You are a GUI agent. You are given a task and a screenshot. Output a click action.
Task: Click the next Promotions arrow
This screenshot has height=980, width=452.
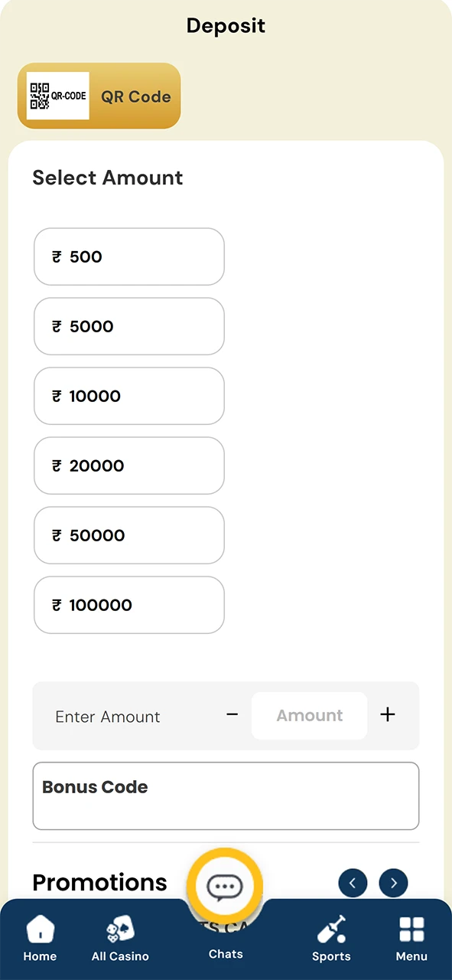click(x=393, y=883)
